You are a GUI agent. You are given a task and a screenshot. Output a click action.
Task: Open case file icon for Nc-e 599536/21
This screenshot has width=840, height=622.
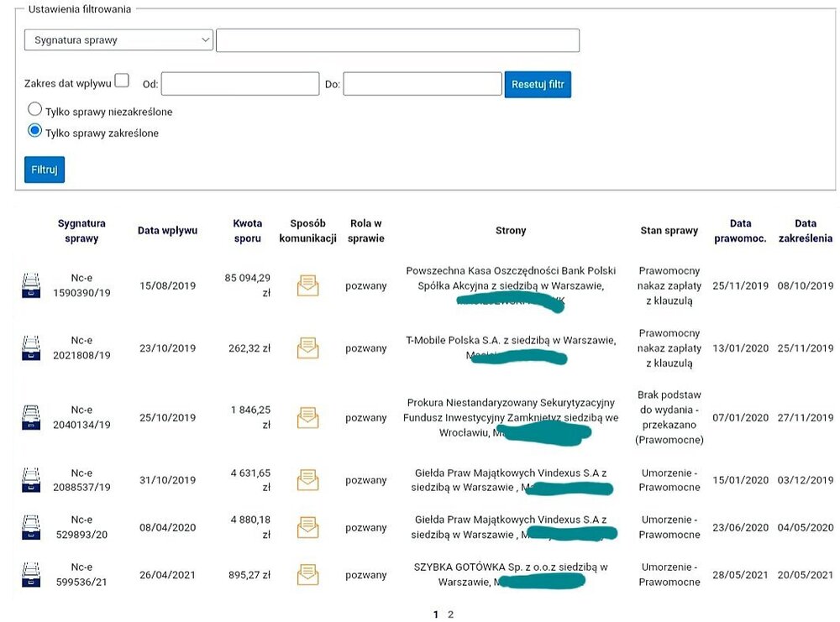pos(31,574)
